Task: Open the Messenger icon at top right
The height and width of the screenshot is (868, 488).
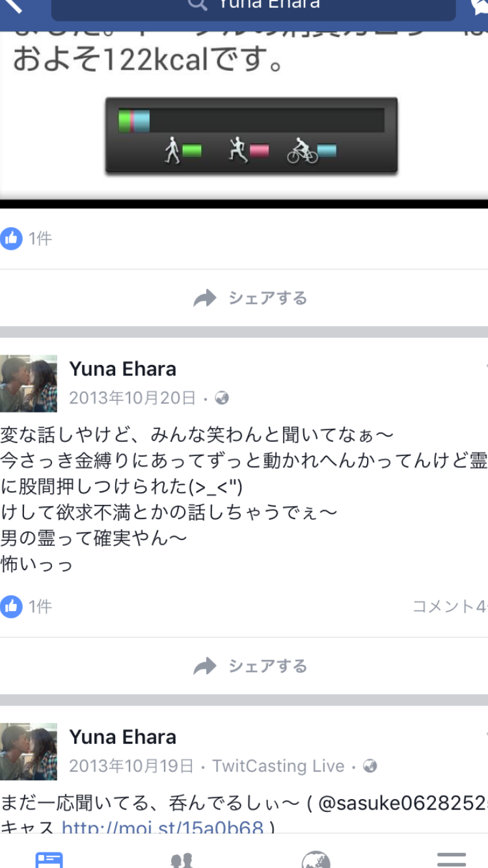Action: pos(480,7)
